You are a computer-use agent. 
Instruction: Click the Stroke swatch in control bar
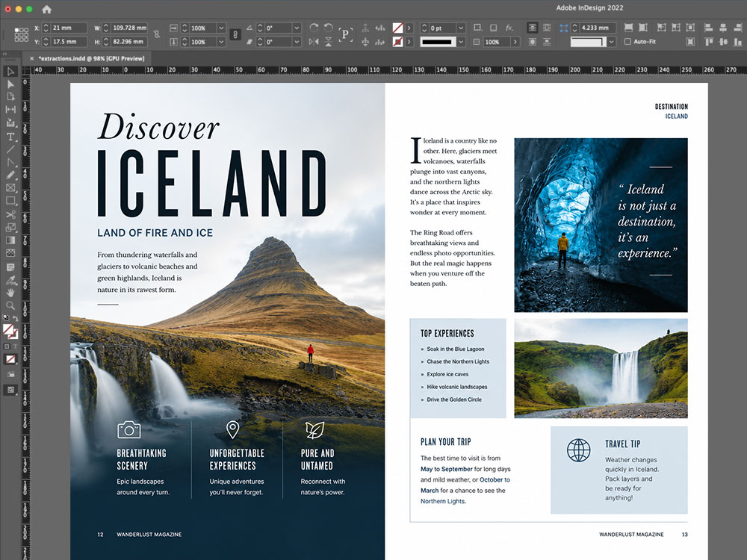coord(397,42)
